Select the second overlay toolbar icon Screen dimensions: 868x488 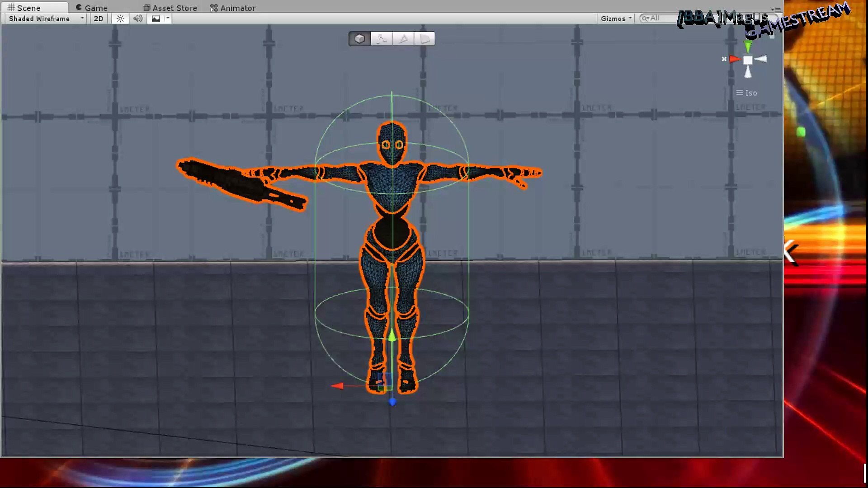coord(381,39)
